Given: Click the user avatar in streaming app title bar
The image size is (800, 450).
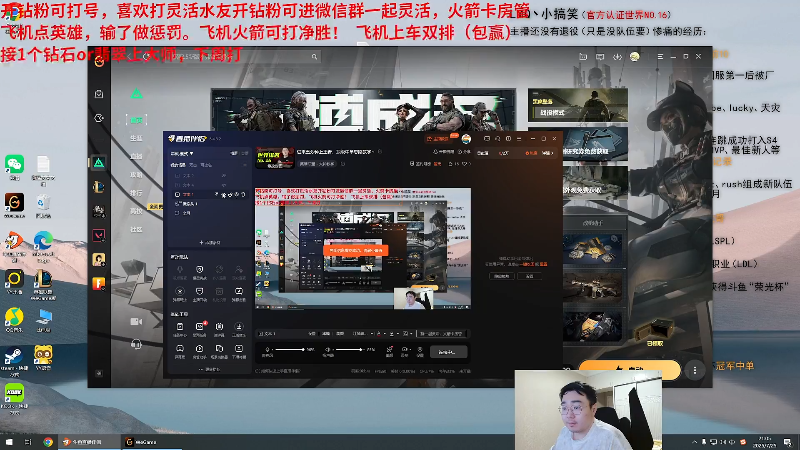Looking at the screenshot, I should pos(466,139).
